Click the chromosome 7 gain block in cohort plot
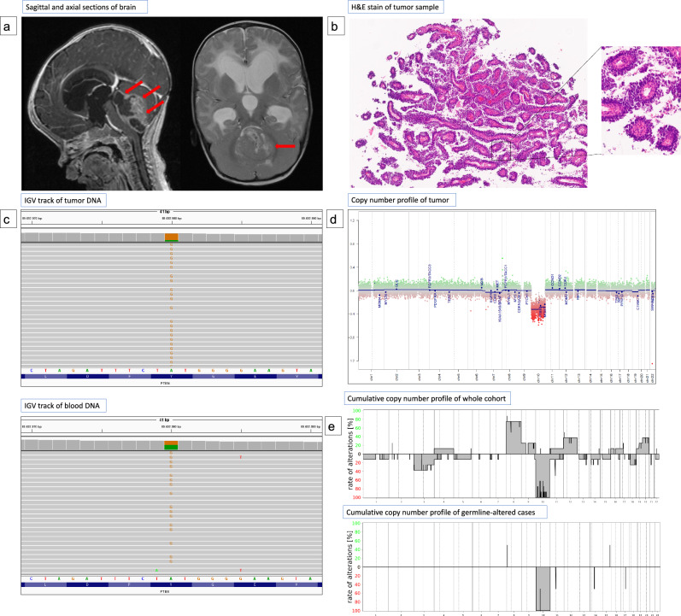Viewport: 681px width, 616px height. pyautogui.click(x=514, y=437)
